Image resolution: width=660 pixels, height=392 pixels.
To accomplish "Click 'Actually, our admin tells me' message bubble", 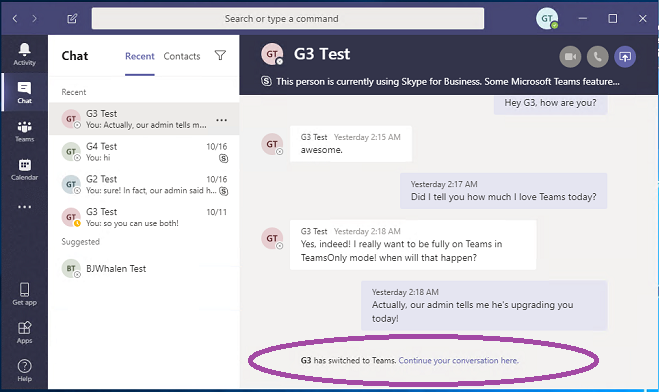I will click(484, 305).
